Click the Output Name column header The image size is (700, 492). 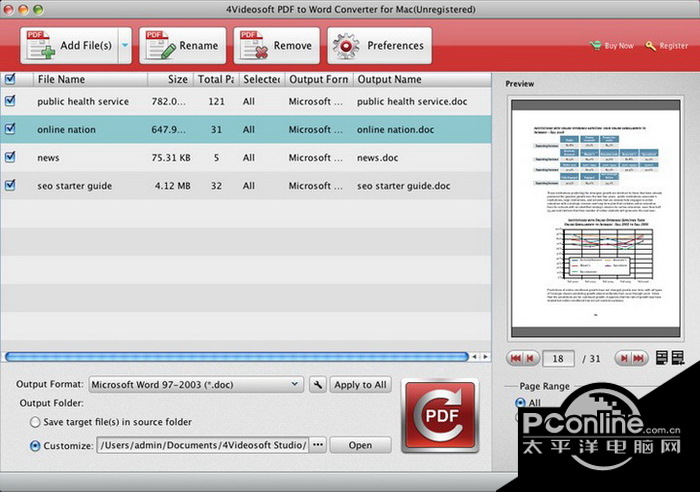pyautogui.click(x=422, y=79)
